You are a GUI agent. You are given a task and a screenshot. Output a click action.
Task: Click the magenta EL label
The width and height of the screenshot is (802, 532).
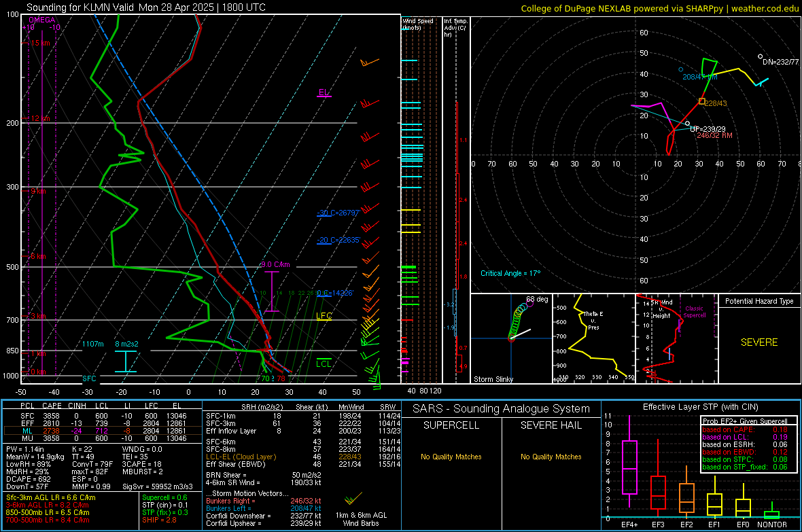click(324, 92)
